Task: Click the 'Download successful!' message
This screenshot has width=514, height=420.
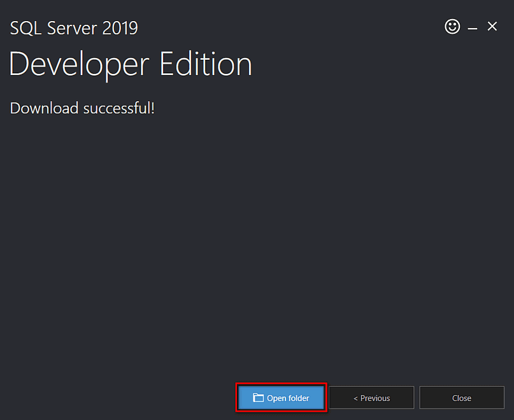Action: click(82, 108)
